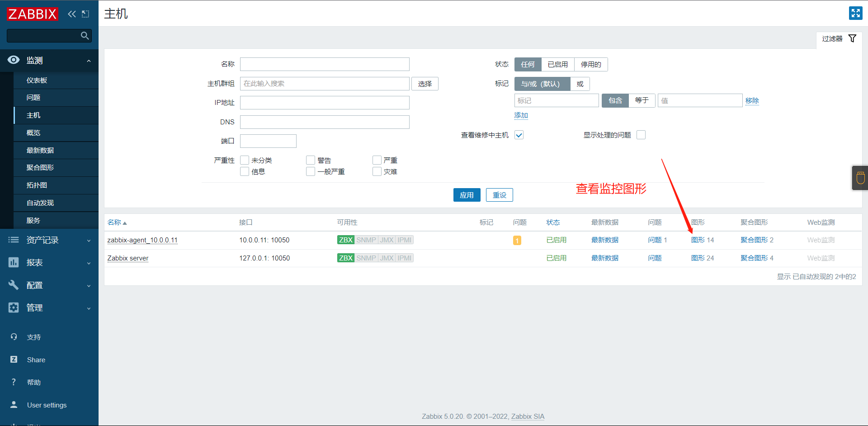
Task: Open 最新数据 in the sidebar menu
Action: point(56,151)
